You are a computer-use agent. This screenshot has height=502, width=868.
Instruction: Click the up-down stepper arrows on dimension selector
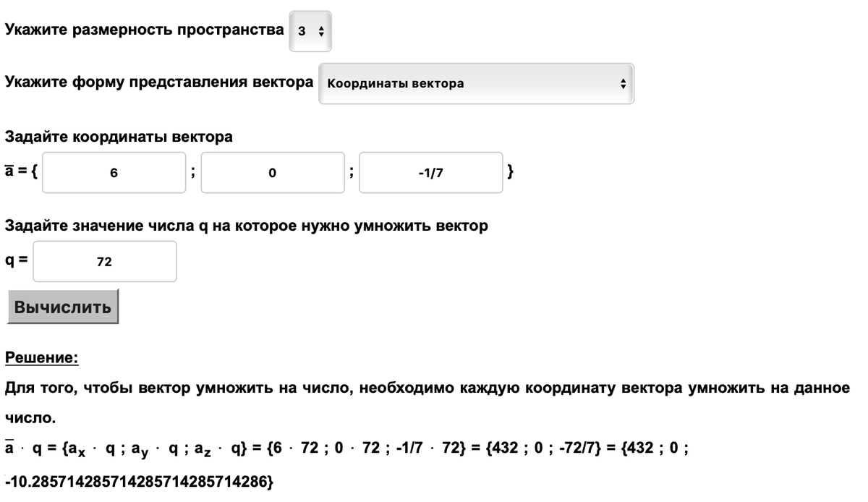[321, 29]
